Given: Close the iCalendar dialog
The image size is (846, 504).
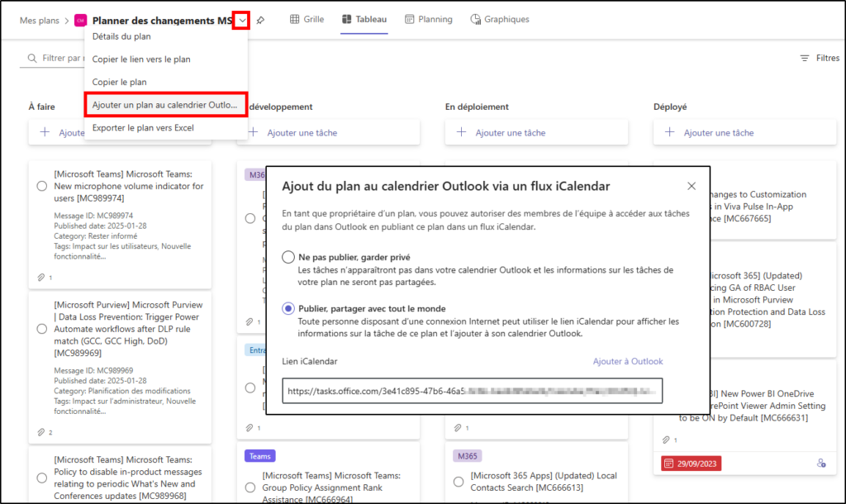Looking at the screenshot, I should tap(692, 186).
